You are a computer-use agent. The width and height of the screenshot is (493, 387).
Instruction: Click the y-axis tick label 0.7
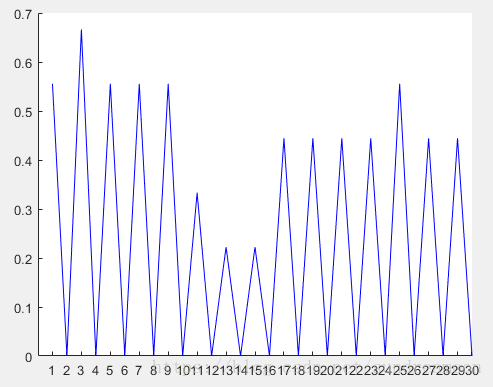pyautogui.click(x=23, y=14)
